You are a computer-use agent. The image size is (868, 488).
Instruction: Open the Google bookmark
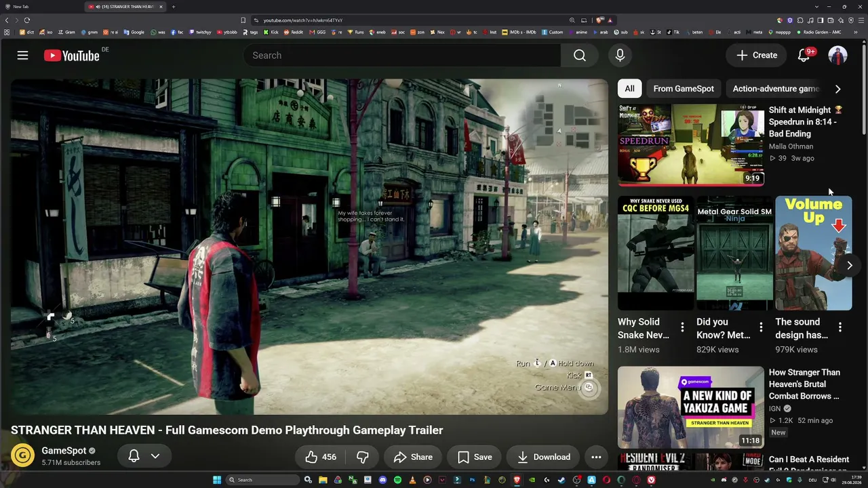click(x=134, y=32)
